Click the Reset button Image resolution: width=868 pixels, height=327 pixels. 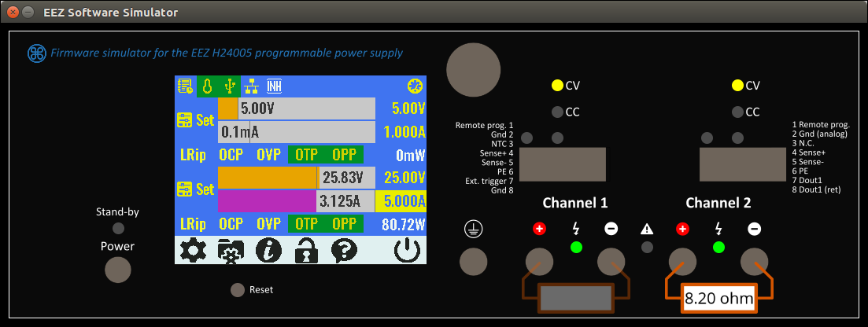238,290
